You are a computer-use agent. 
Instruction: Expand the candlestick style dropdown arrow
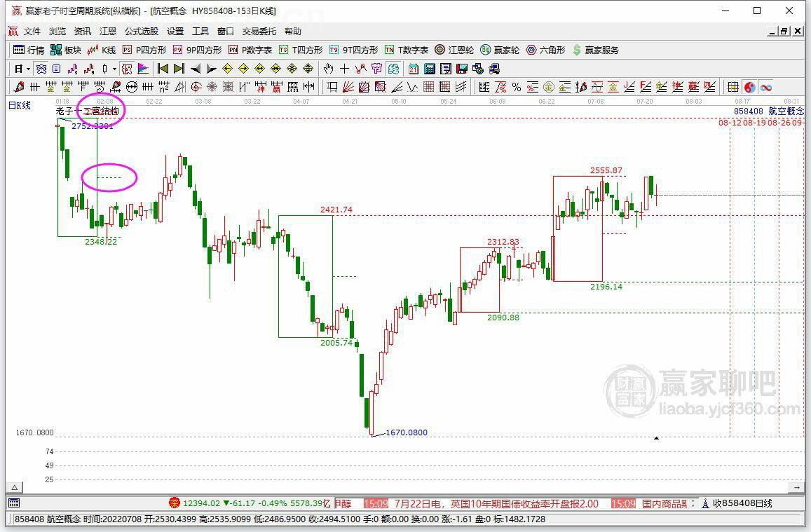coord(114,69)
